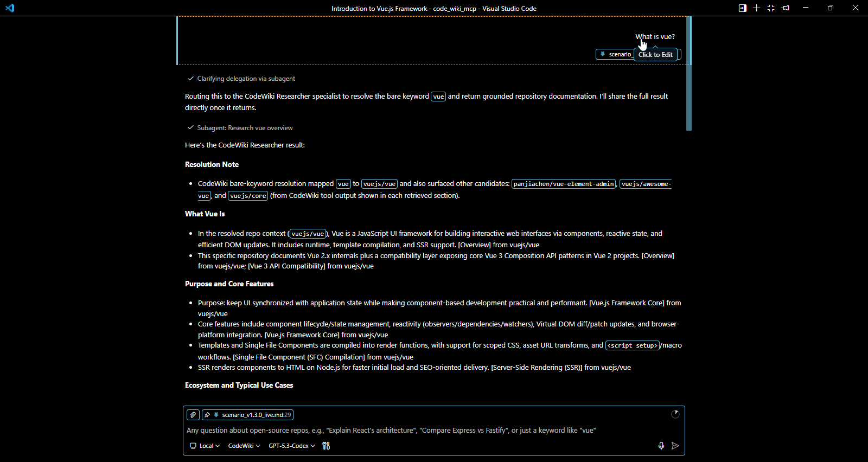Expand the Subagent: Research vue overview step
This screenshot has width=868, height=462.
245,128
